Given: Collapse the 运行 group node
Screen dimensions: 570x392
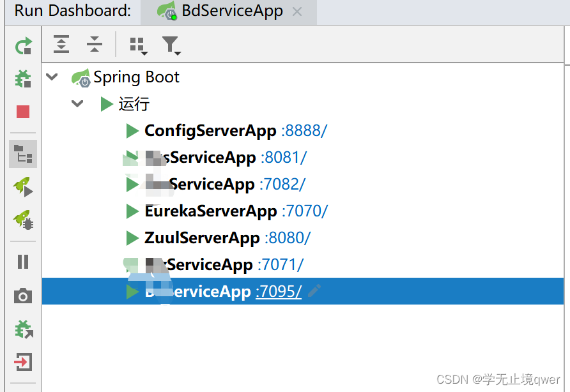Looking at the screenshot, I should (77, 104).
